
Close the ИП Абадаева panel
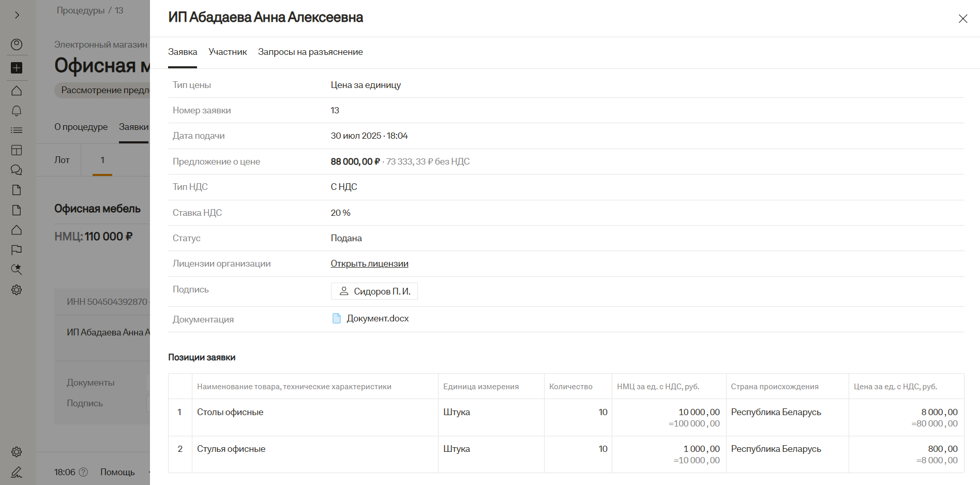(962, 19)
